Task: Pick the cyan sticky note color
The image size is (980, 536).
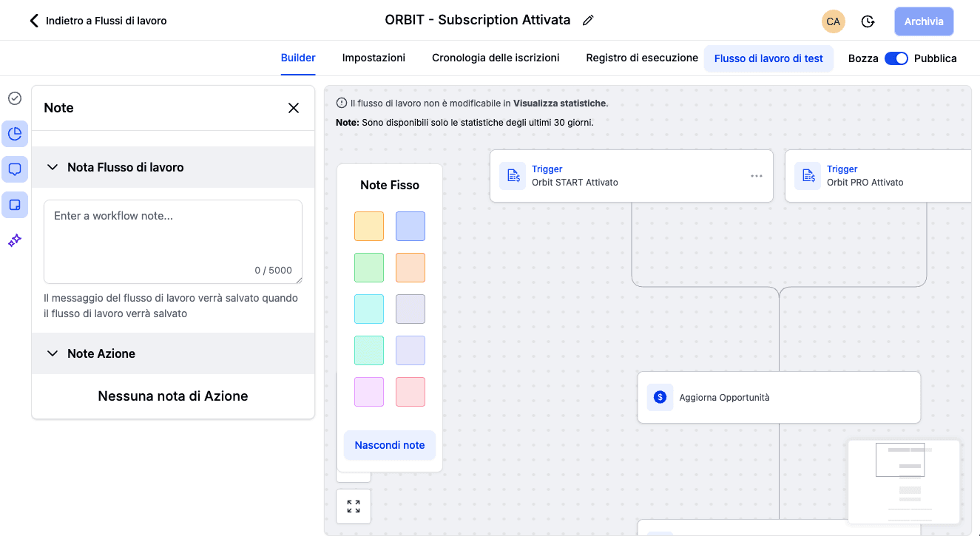Action: point(369,309)
